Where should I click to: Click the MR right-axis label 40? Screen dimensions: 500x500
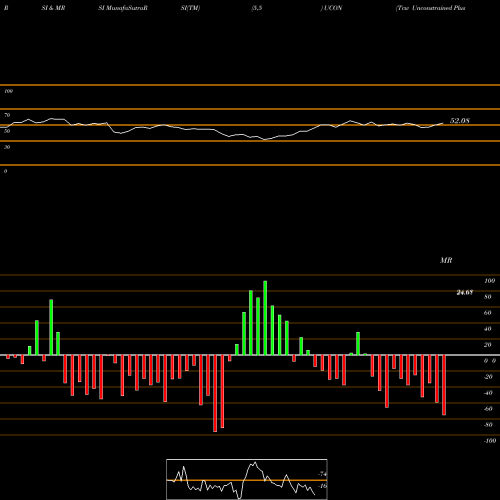click(x=488, y=329)
